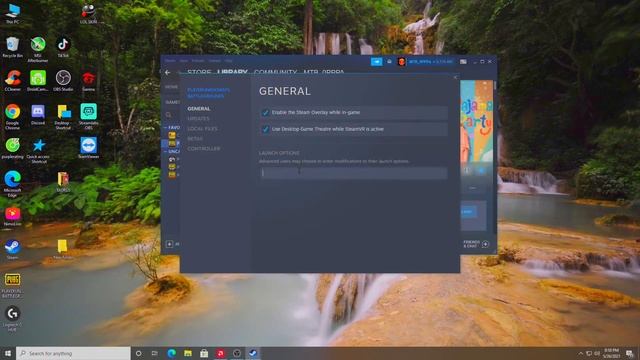Screen dimensions: 640x360
Task: Open Microsoft Store from the taskbar
Action: click(204, 353)
